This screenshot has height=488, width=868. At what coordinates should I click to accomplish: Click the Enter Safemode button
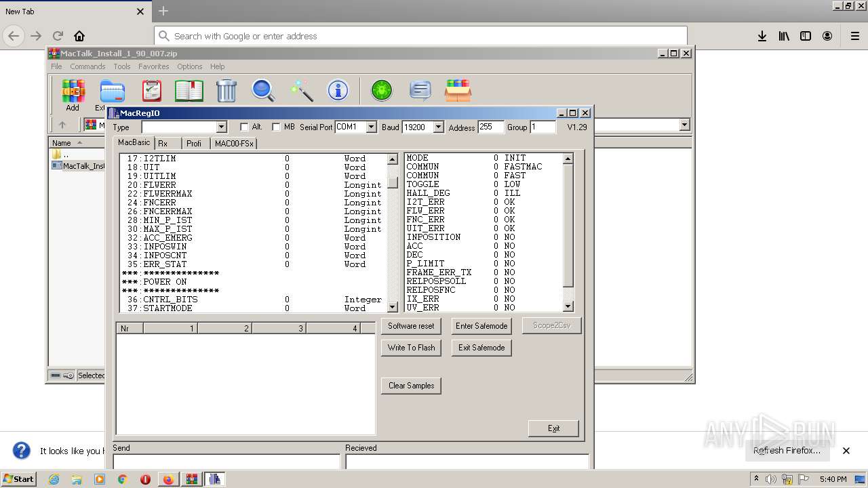click(x=481, y=326)
